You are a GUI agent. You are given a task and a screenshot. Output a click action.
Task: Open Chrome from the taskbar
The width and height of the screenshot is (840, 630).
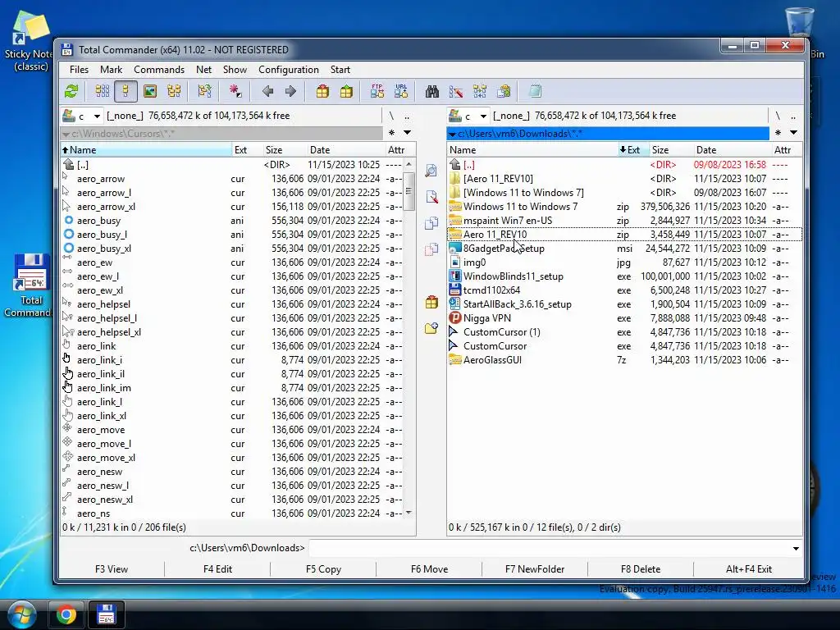pos(66,614)
